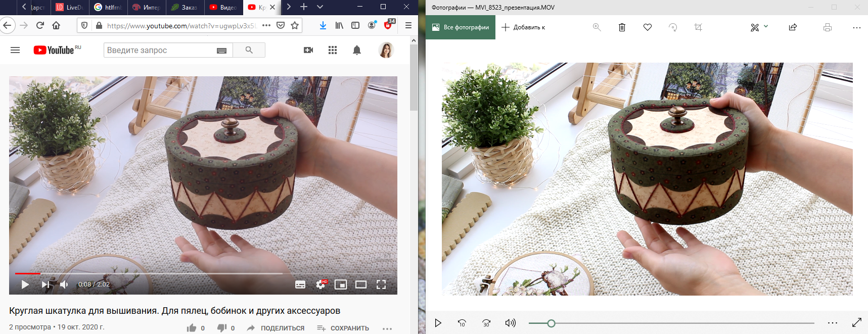The height and width of the screenshot is (334, 868).
Task: Click the ПОДЕЛИТЬСЯ share button
Action: (x=276, y=328)
